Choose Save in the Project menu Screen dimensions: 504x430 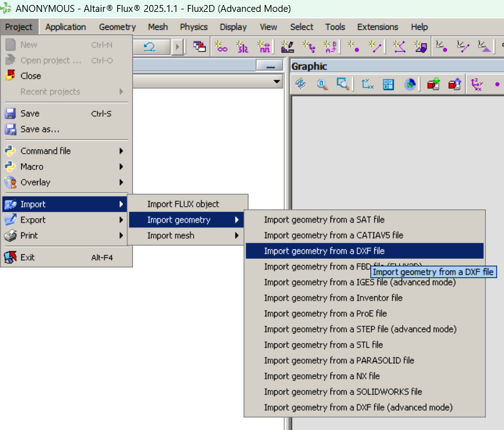tap(66, 114)
